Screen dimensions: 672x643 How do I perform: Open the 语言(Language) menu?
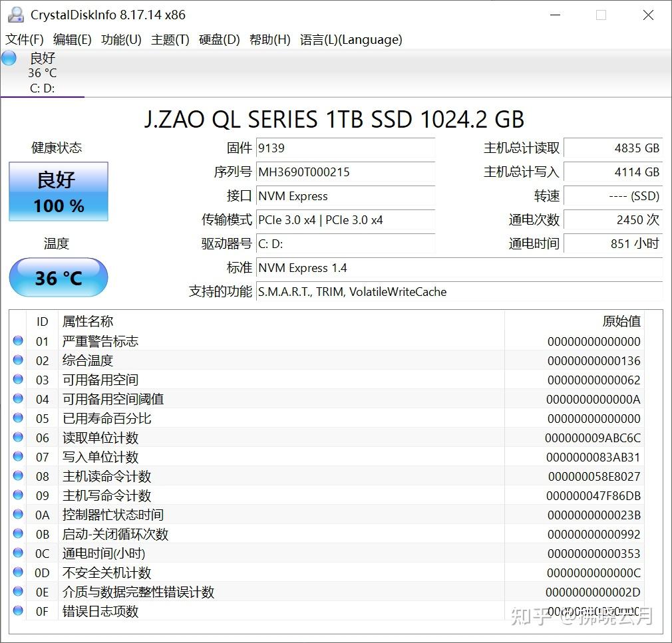pos(351,40)
